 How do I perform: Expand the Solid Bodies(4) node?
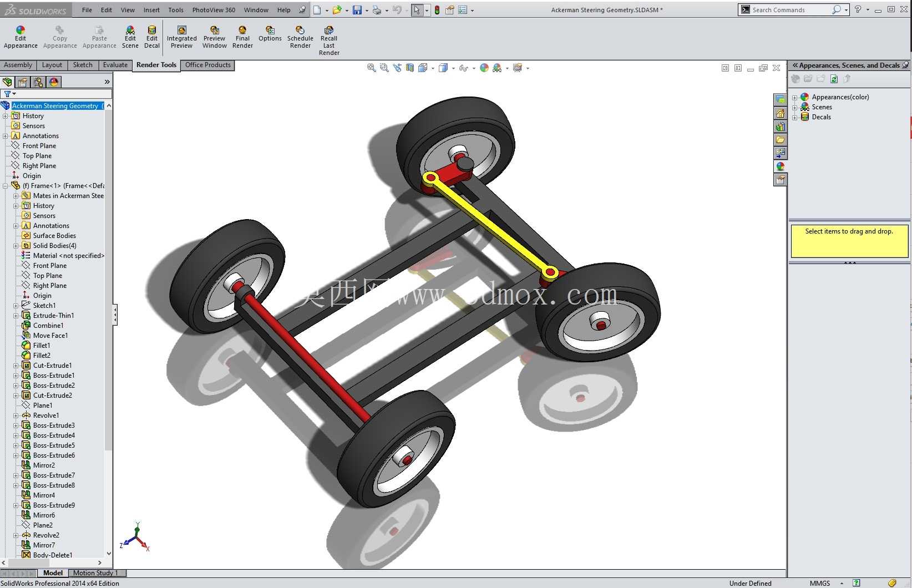click(16, 246)
